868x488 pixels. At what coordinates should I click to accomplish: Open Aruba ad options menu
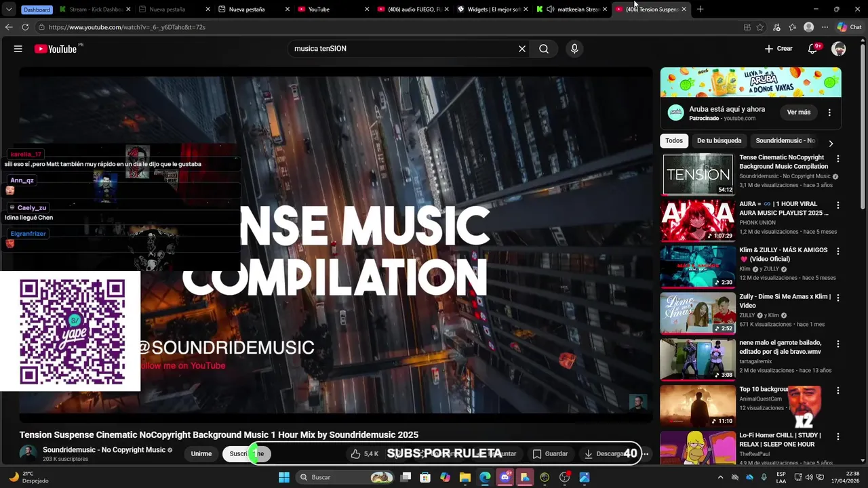point(829,113)
